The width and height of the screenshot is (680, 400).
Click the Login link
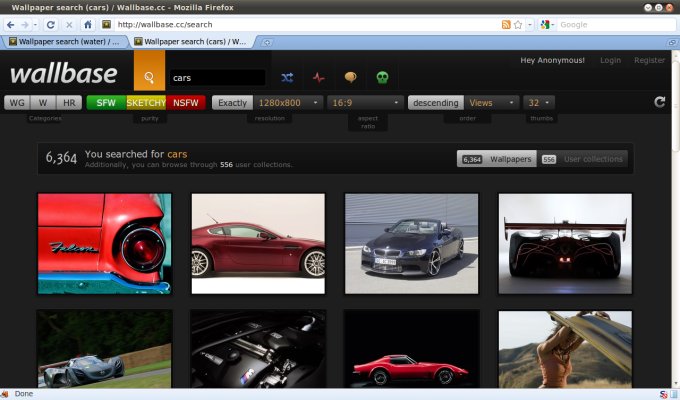(x=610, y=60)
